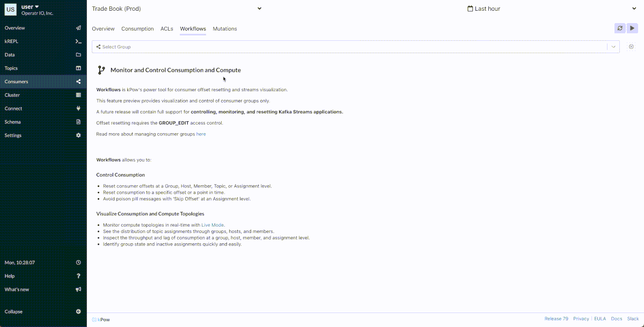
Task: Follow the 'here' link about consumer groups
Action: [x=201, y=134]
